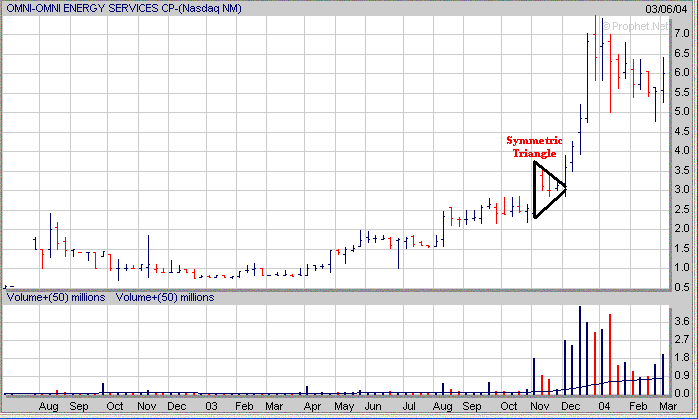Click the 04 year label on time axis
The image size is (698, 419).
coord(604,407)
